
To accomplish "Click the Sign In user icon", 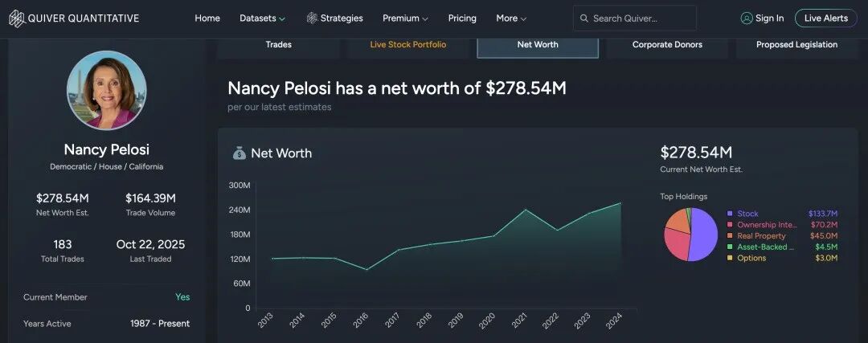I will click(x=747, y=18).
